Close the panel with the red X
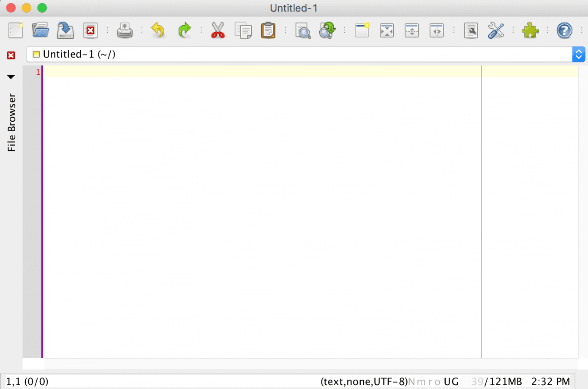The height and width of the screenshot is (389, 588). pos(11,55)
